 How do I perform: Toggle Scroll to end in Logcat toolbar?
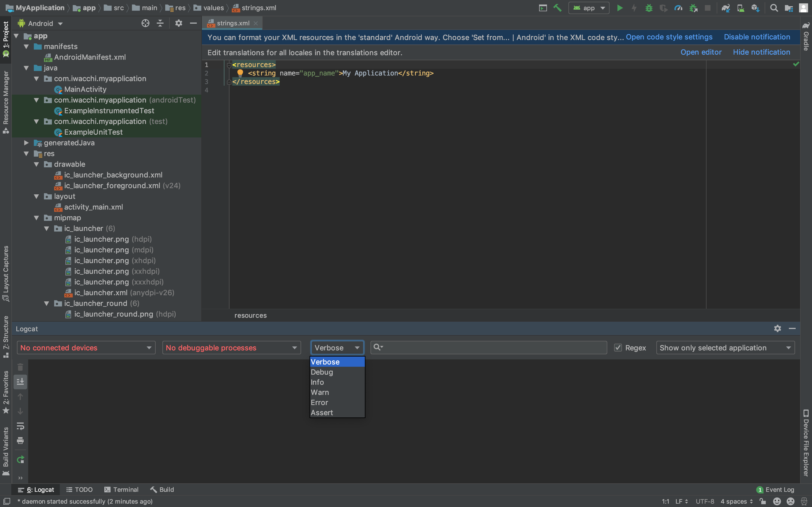pyautogui.click(x=20, y=382)
